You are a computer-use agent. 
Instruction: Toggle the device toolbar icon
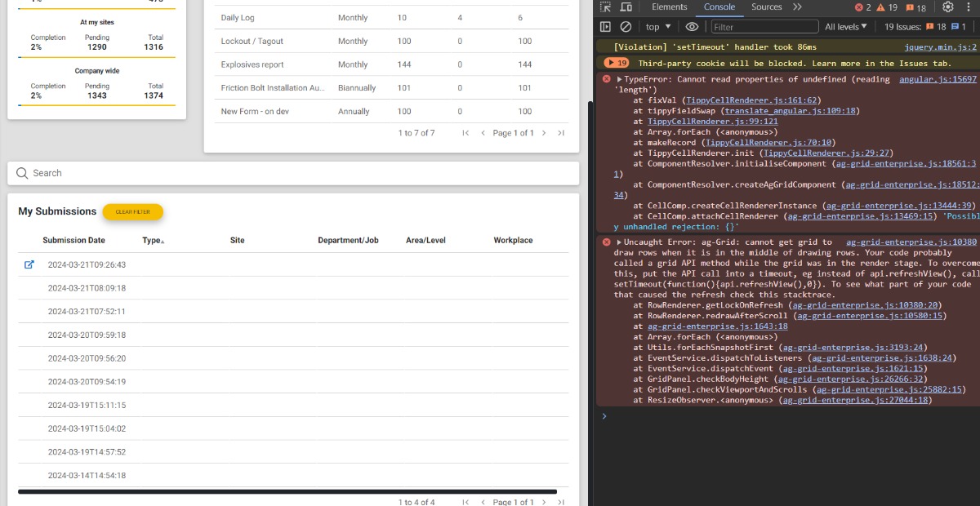pyautogui.click(x=626, y=7)
